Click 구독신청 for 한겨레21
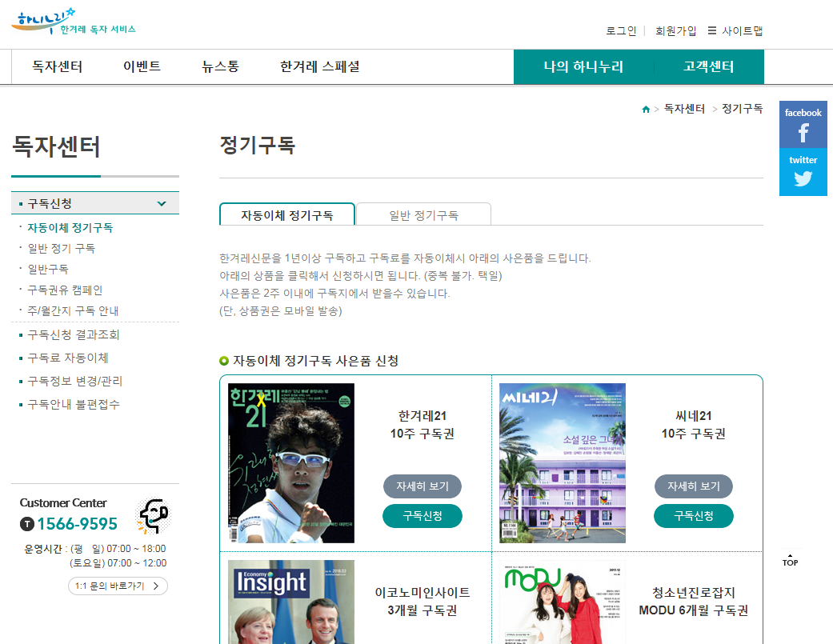The width and height of the screenshot is (833, 644). pyautogui.click(x=423, y=516)
